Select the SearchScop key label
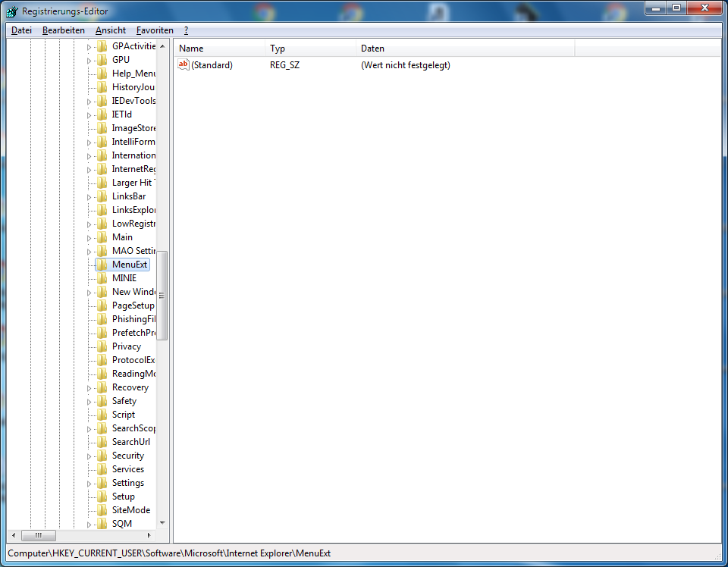Image resolution: width=728 pixels, height=567 pixels. pos(133,428)
